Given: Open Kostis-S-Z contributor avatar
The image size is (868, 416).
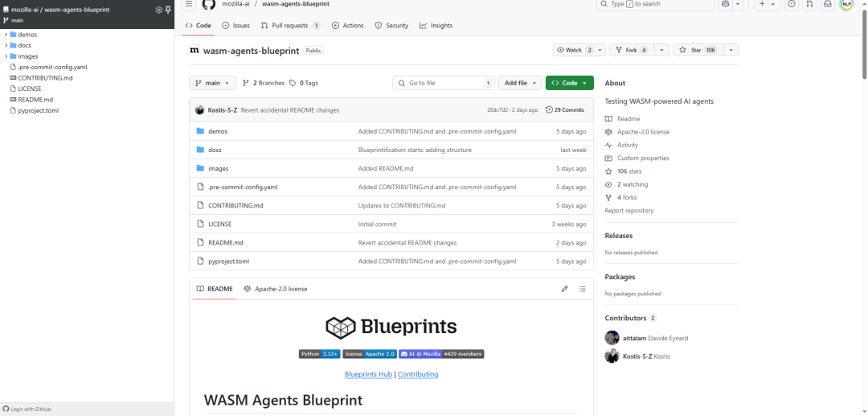Looking at the screenshot, I should (612, 356).
